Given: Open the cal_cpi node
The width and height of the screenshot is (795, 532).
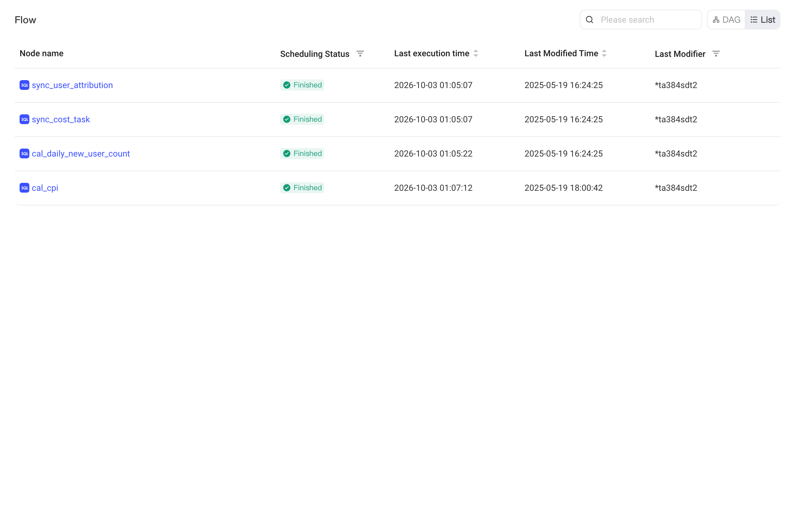Looking at the screenshot, I should tap(45, 188).
